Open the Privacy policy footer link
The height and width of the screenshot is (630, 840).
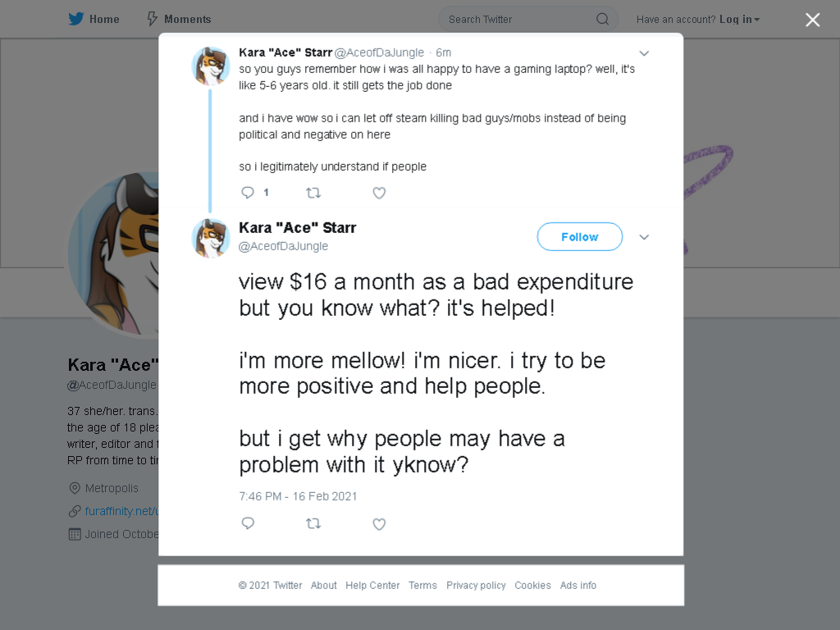tap(476, 585)
